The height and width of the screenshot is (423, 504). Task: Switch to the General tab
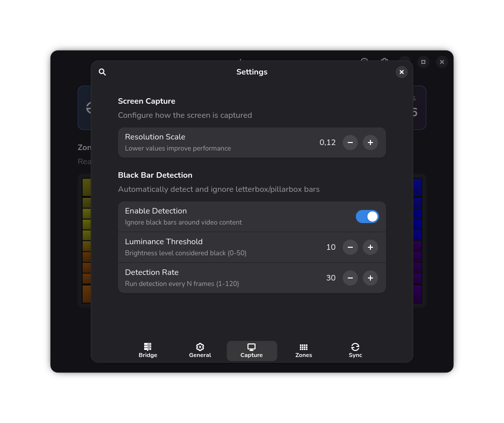tap(200, 350)
